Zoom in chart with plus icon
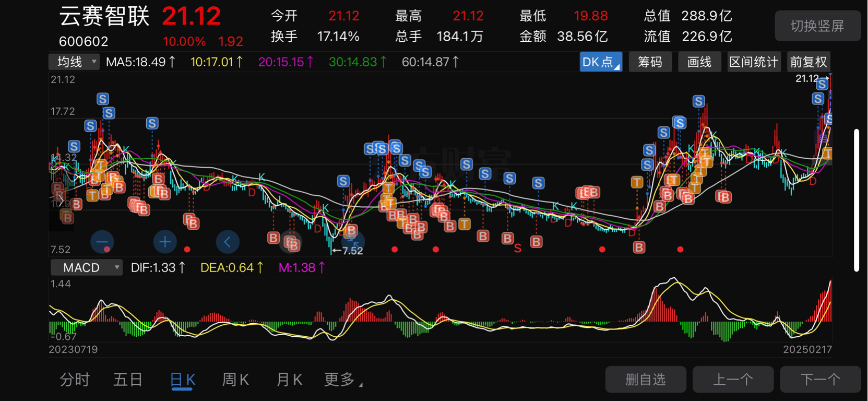 pyautogui.click(x=165, y=242)
